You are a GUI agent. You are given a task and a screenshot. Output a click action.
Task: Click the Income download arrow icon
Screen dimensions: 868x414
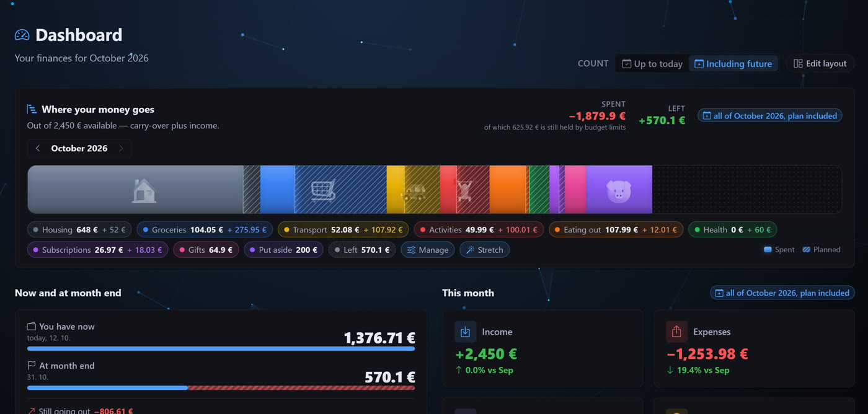click(x=465, y=332)
